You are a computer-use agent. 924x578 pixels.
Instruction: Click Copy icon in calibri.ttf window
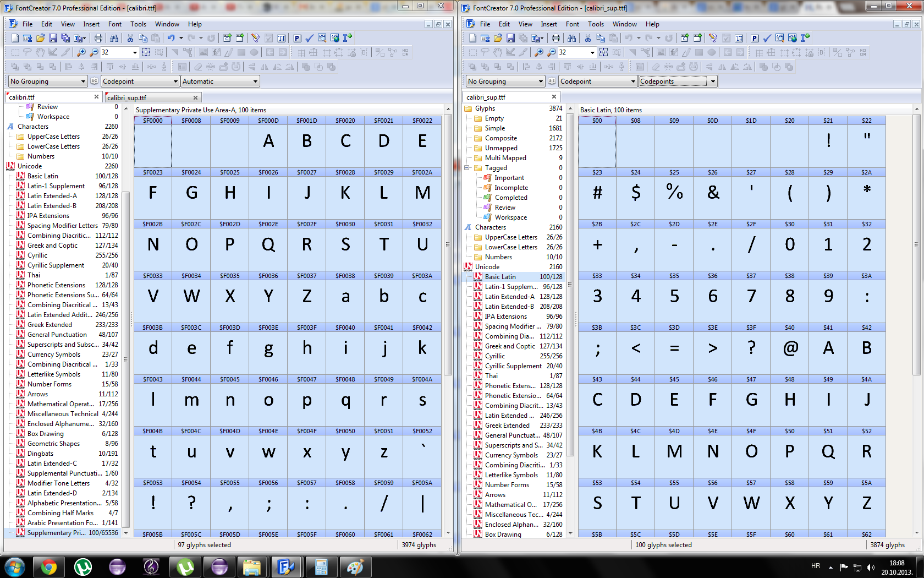tap(143, 38)
